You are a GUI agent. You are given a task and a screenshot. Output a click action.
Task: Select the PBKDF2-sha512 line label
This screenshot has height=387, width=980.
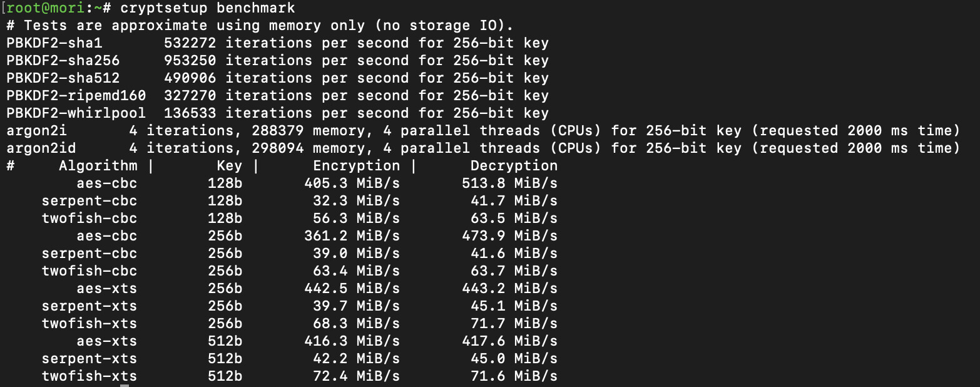click(x=63, y=78)
